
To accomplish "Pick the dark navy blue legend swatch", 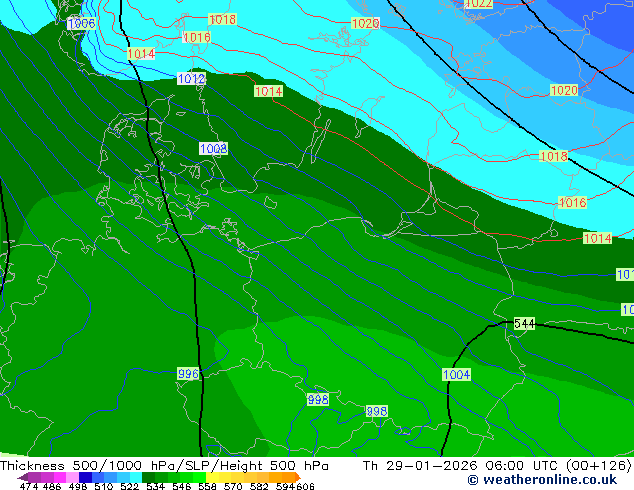I will [x=85, y=477].
